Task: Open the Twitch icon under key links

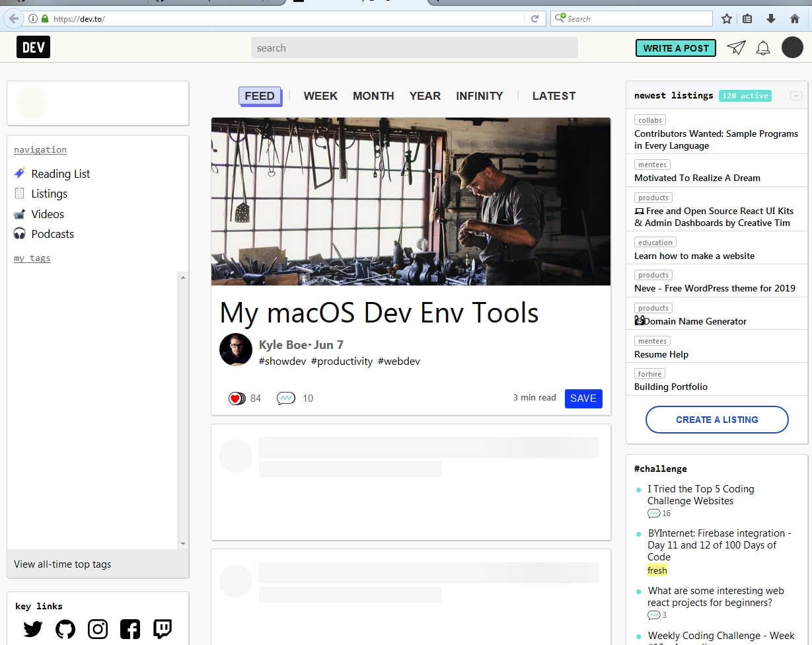Action: pyautogui.click(x=162, y=629)
